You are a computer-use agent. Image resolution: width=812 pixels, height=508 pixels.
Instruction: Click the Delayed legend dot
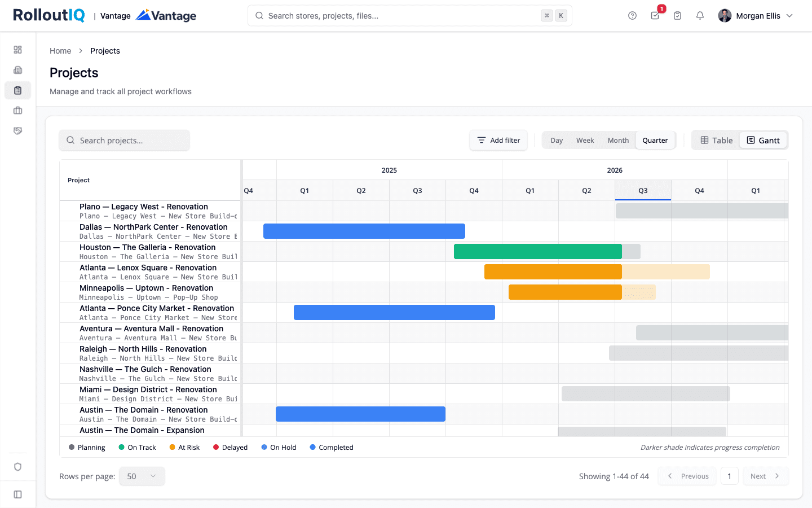216,447
